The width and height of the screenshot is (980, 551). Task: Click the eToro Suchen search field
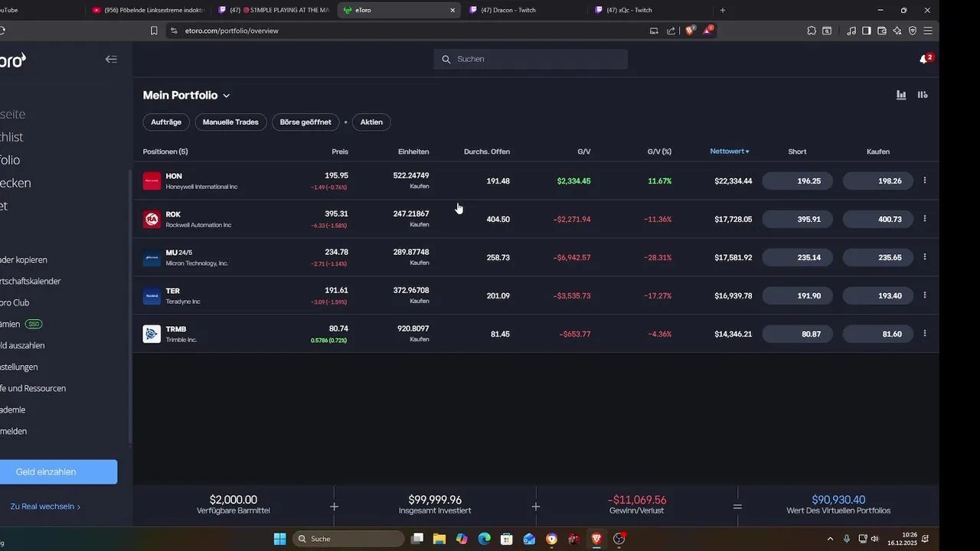(531, 59)
